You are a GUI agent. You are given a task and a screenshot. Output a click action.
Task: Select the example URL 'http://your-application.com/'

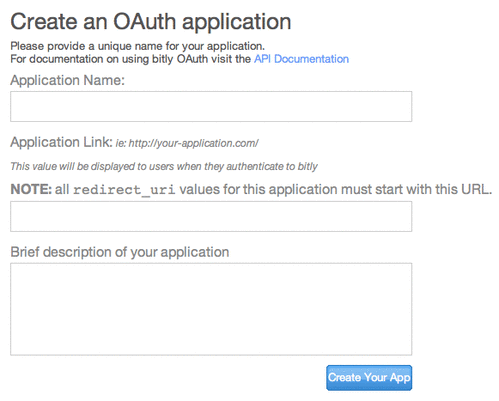pyautogui.click(x=193, y=143)
